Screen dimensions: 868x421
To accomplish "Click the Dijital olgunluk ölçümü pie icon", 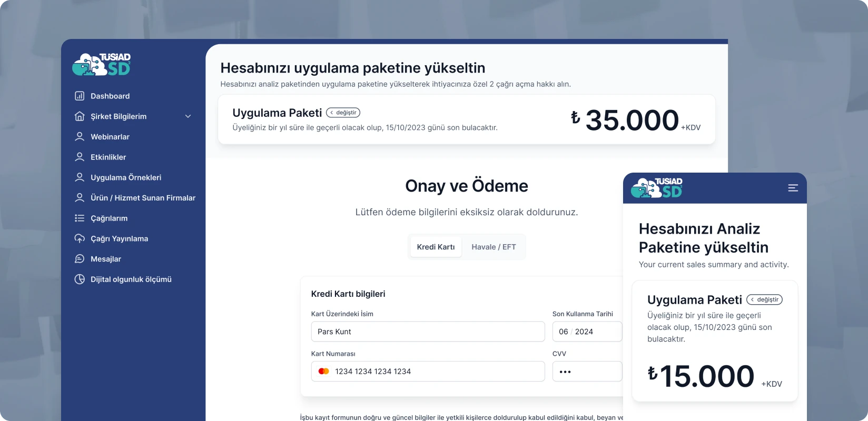I will (80, 279).
